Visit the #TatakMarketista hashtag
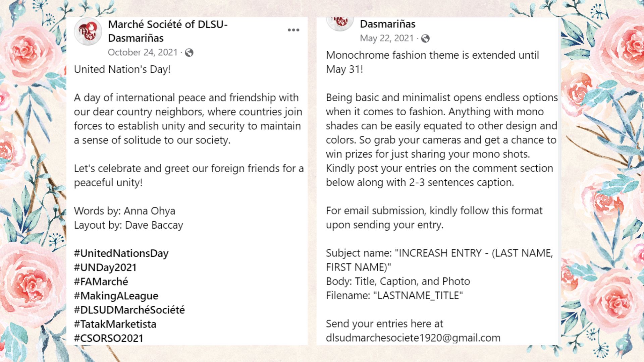Screen dimensions: 644x362 pyautogui.click(x=115, y=324)
